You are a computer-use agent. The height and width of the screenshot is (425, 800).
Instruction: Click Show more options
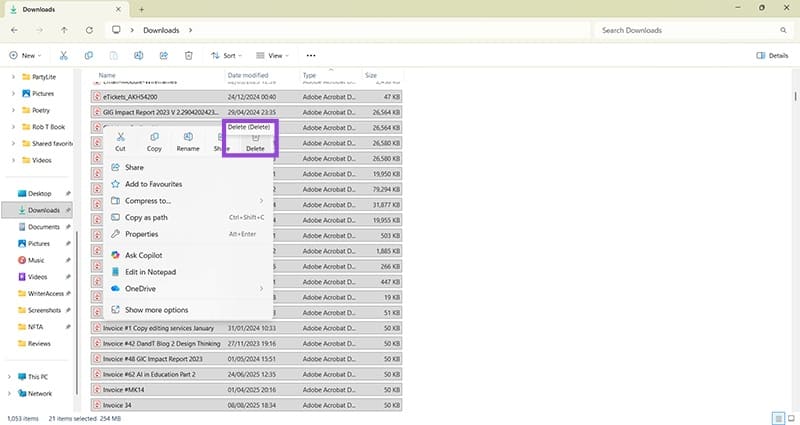point(188,310)
